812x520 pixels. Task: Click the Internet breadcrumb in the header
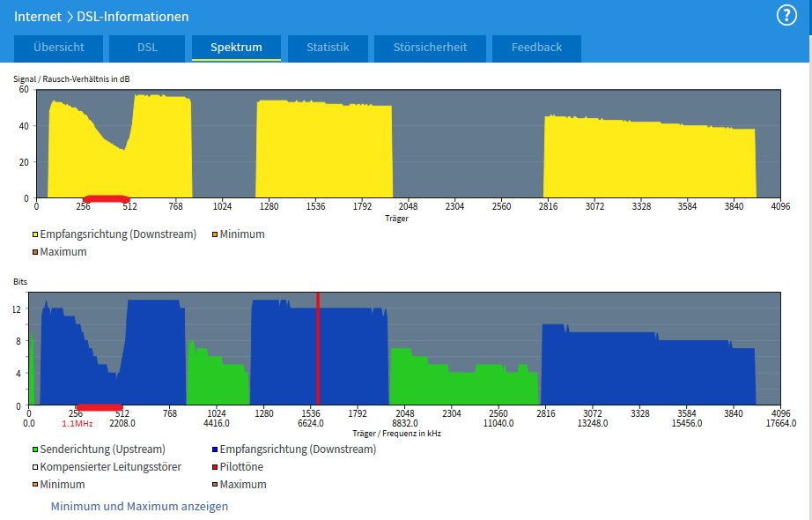pyautogui.click(x=38, y=16)
